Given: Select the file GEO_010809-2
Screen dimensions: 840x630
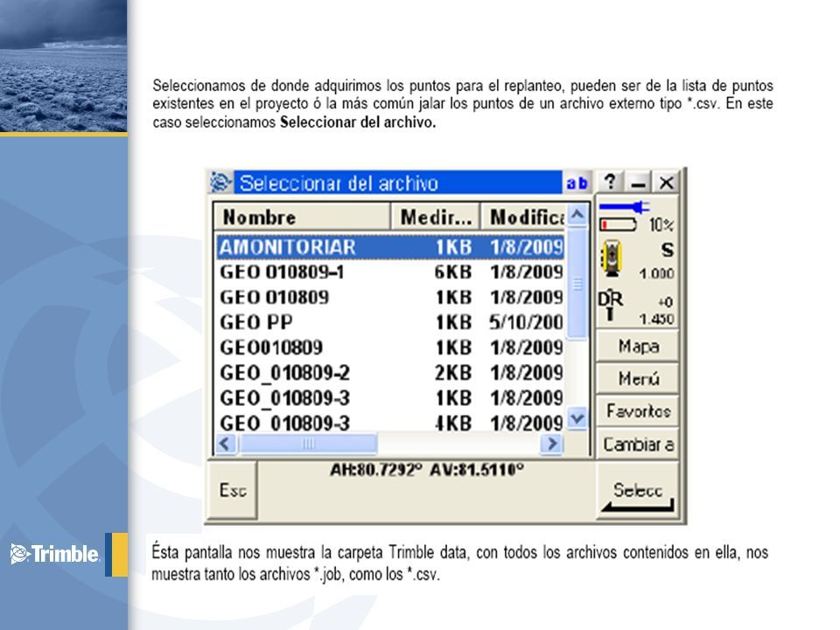Looking at the screenshot, I should (x=390, y=373).
